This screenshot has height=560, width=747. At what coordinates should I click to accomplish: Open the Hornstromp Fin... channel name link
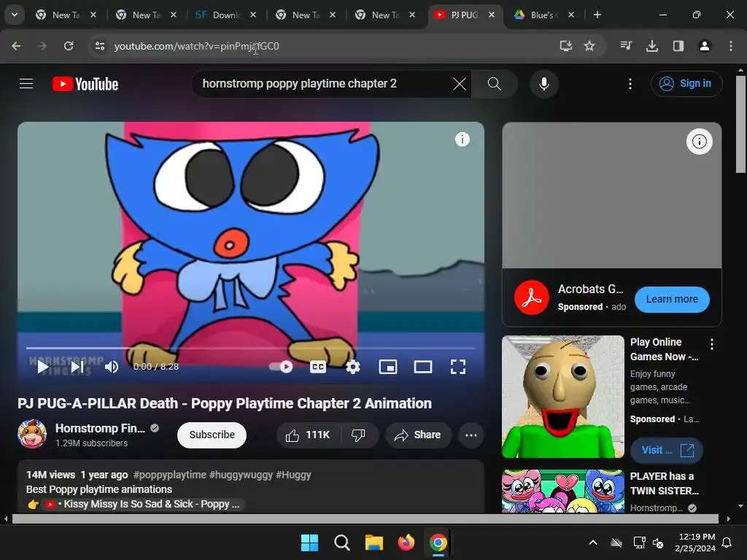100,428
